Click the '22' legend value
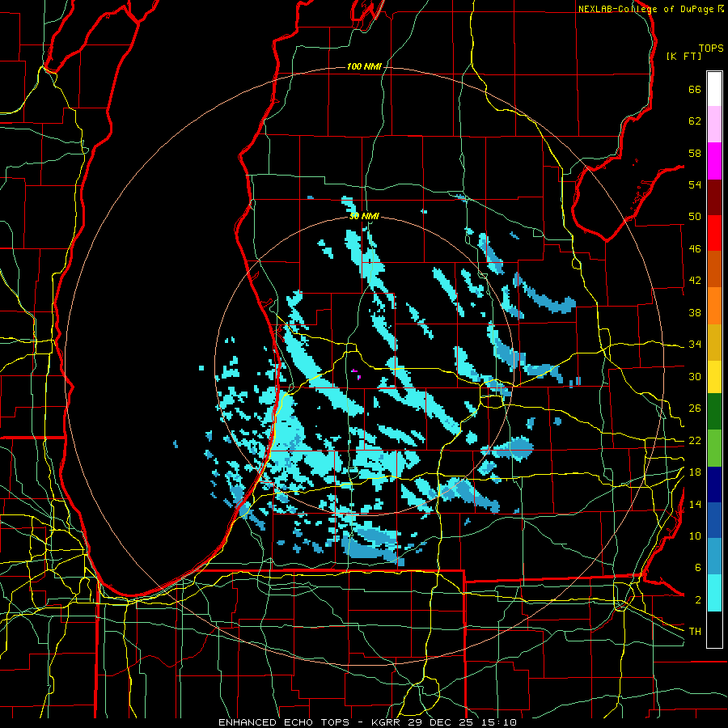Screen dimensions: 728x728 [695, 441]
